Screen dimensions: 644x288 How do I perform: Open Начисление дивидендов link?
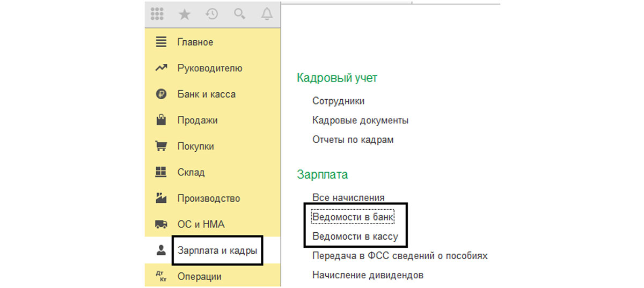pyautogui.click(x=368, y=275)
